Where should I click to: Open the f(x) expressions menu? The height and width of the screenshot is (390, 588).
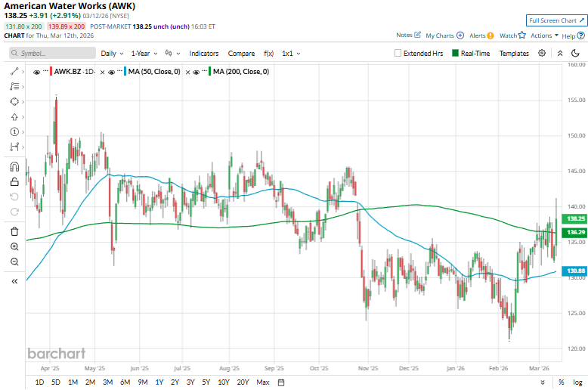(x=268, y=53)
